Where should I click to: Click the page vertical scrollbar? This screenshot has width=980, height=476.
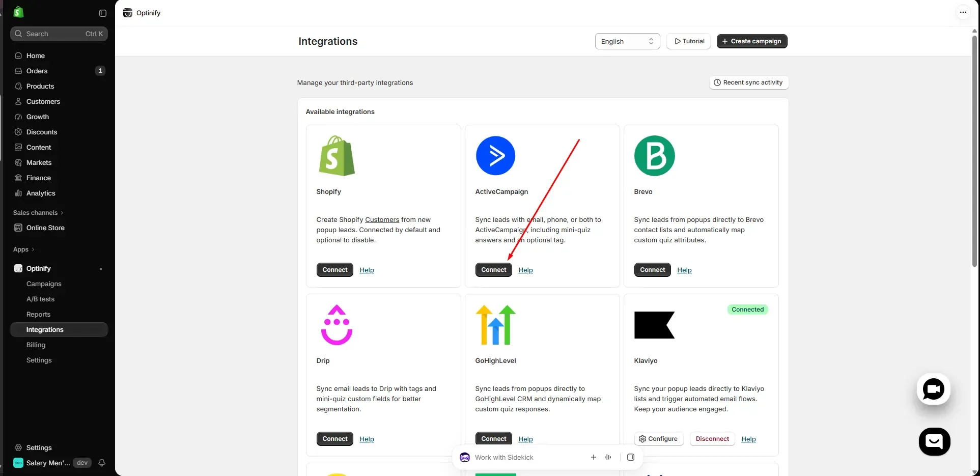(974, 150)
